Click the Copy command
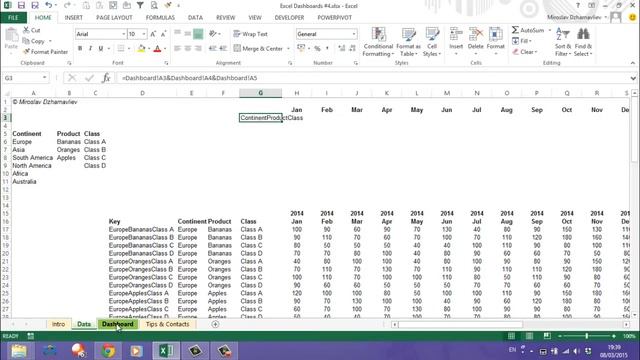 tap(34, 41)
